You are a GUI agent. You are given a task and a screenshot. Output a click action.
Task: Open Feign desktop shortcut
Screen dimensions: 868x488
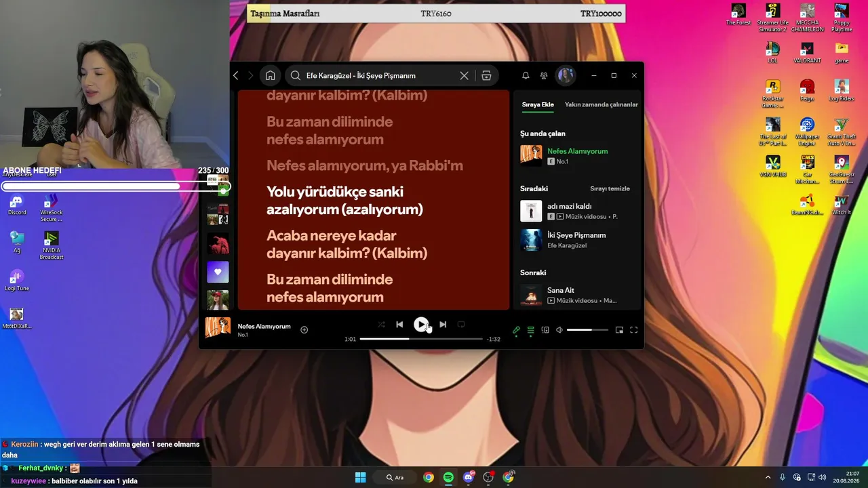pyautogui.click(x=807, y=90)
